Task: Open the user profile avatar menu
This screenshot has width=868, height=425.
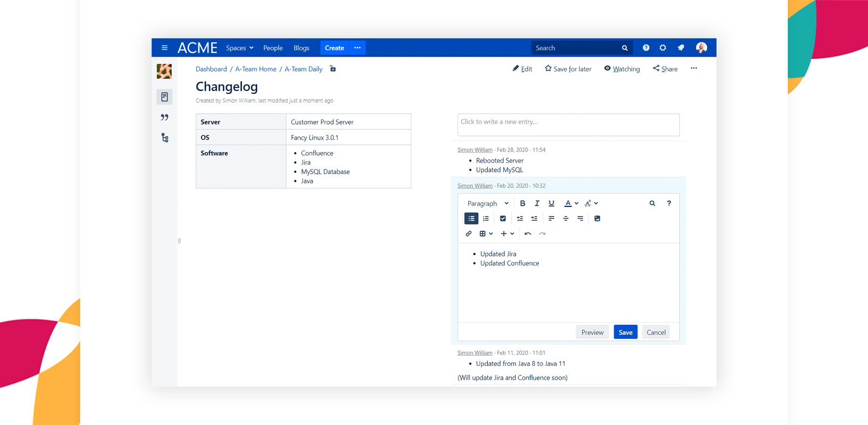Action: (701, 48)
